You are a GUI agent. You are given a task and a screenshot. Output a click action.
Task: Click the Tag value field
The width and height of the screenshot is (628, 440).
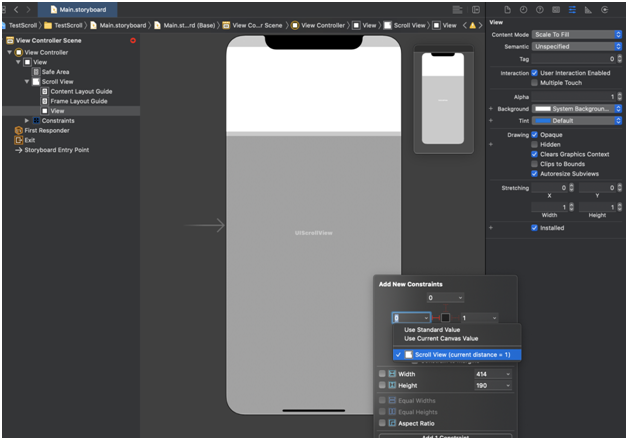(574, 59)
